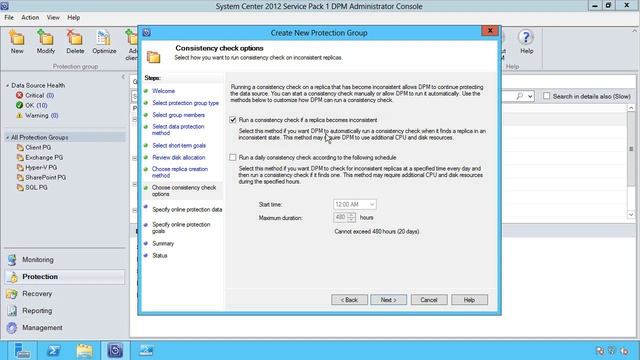The width and height of the screenshot is (640, 360).
Task: Open the File menu
Action: coord(9,18)
